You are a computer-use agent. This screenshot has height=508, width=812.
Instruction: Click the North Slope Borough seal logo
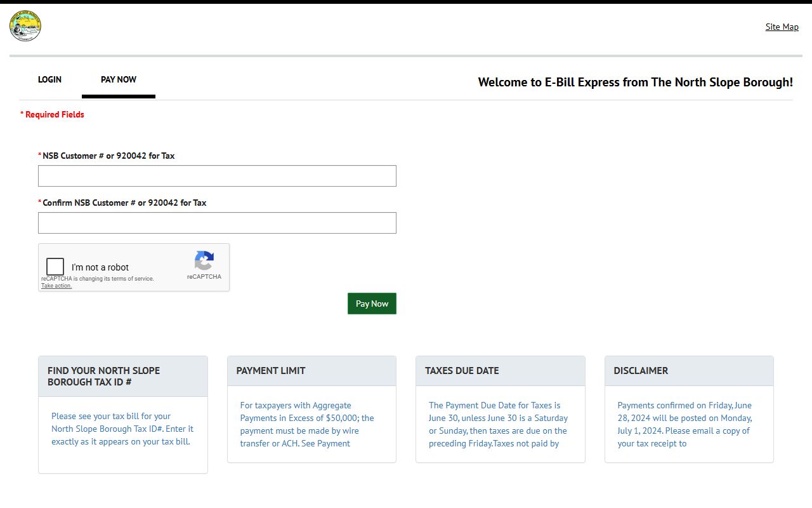click(25, 26)
